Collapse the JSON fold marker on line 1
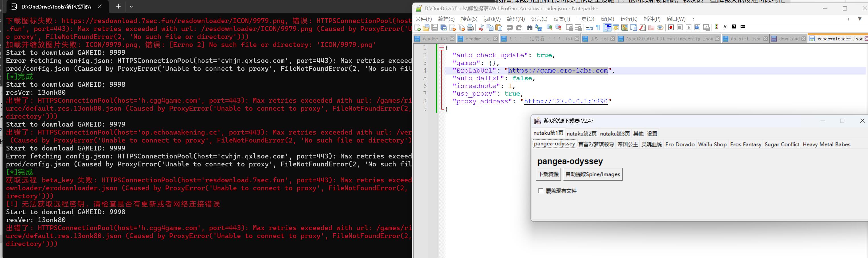The width and height of the screenshot is (868, 258). click(441, 48)
